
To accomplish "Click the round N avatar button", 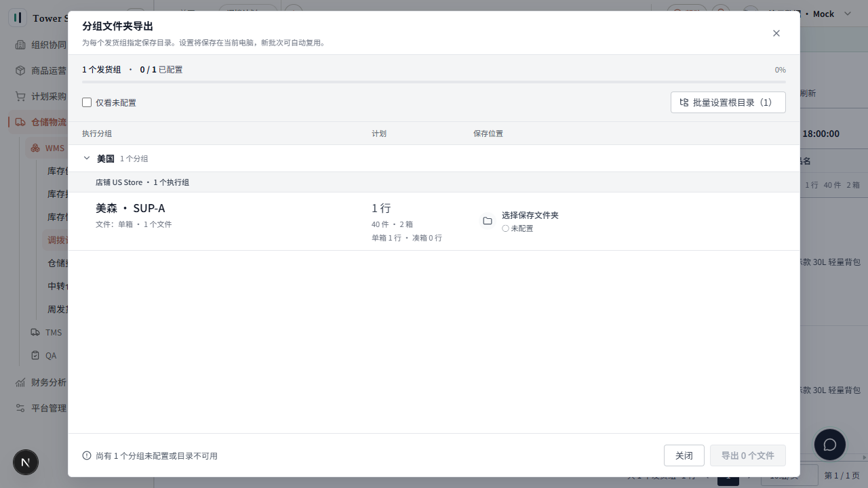I will click(26, 462).
